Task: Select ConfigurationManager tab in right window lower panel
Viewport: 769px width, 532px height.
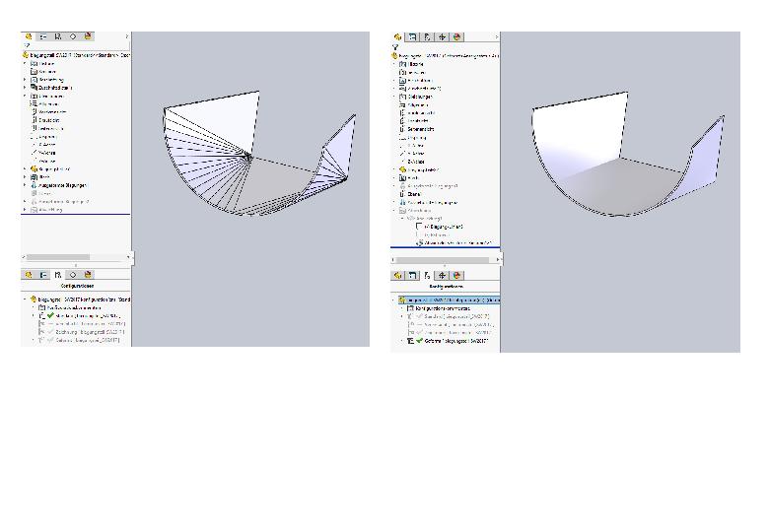Action: pyautogui.click(x=427, y=276)
